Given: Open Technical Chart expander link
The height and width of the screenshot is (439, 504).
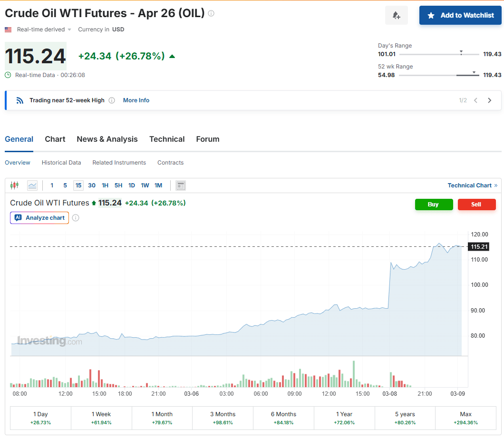Looking at the screenshot, I should (472, 185).
